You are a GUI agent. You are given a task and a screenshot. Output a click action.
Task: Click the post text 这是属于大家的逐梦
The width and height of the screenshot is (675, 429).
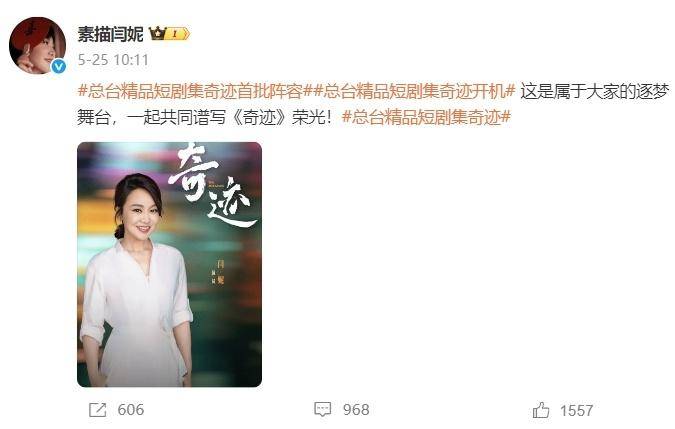click(594, 91)
